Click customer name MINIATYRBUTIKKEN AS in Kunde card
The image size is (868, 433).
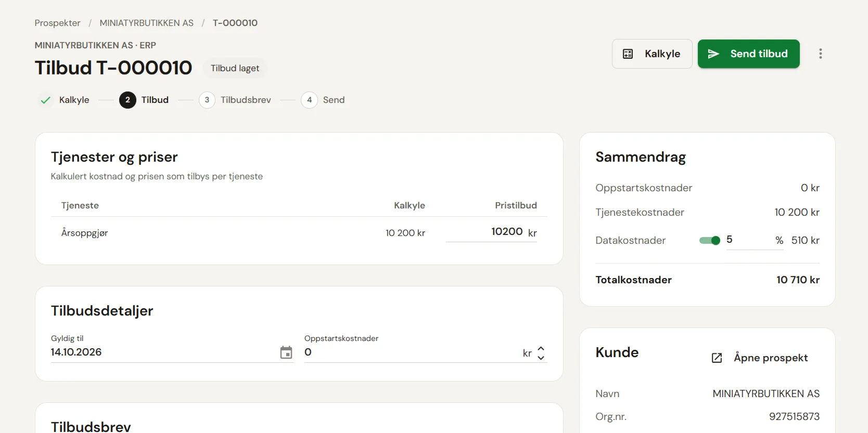pyautogui.click(x=766, y=393)
